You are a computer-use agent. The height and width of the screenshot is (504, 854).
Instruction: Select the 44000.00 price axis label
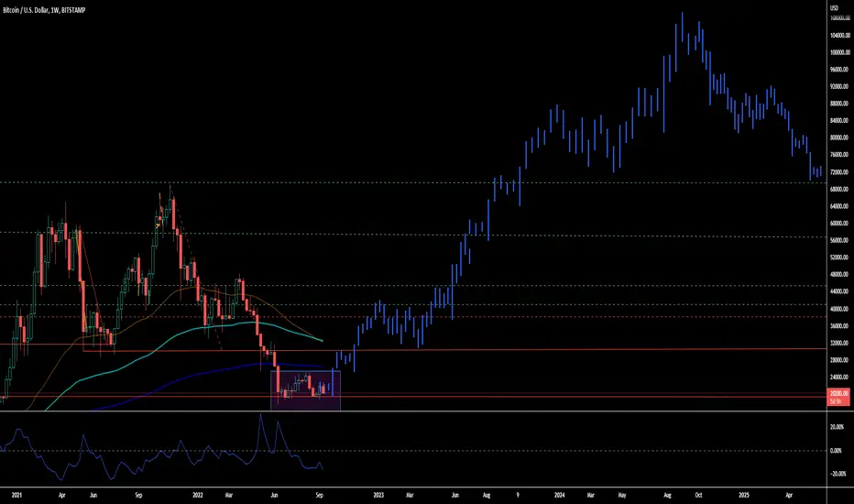(x=840, y=291)
